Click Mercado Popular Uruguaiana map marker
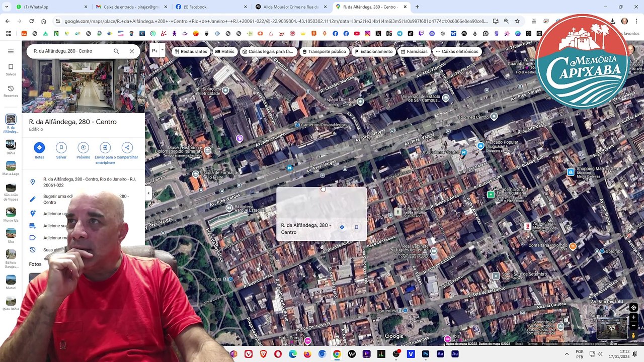The width and height of the screenshot is (644, 362). pyautogui.click(x=480, y=146)
